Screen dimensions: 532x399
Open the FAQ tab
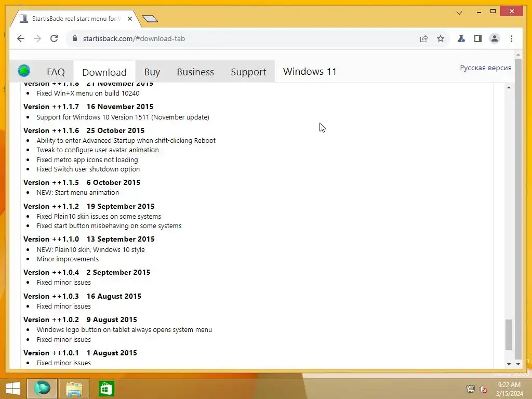point(56,72)
